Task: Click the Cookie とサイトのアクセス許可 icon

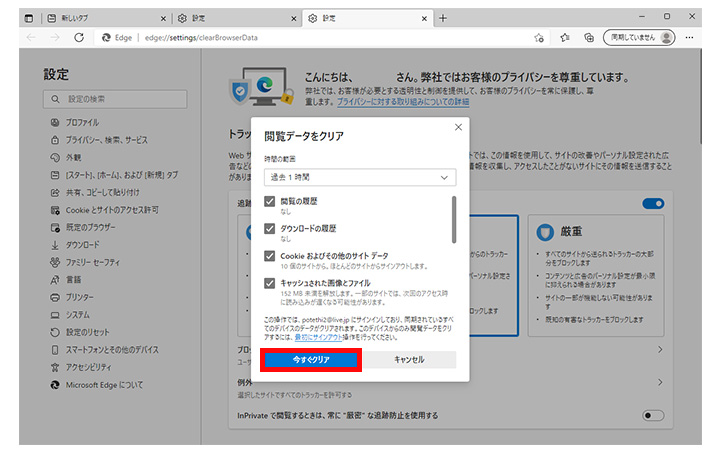Action: coord(55,210)
